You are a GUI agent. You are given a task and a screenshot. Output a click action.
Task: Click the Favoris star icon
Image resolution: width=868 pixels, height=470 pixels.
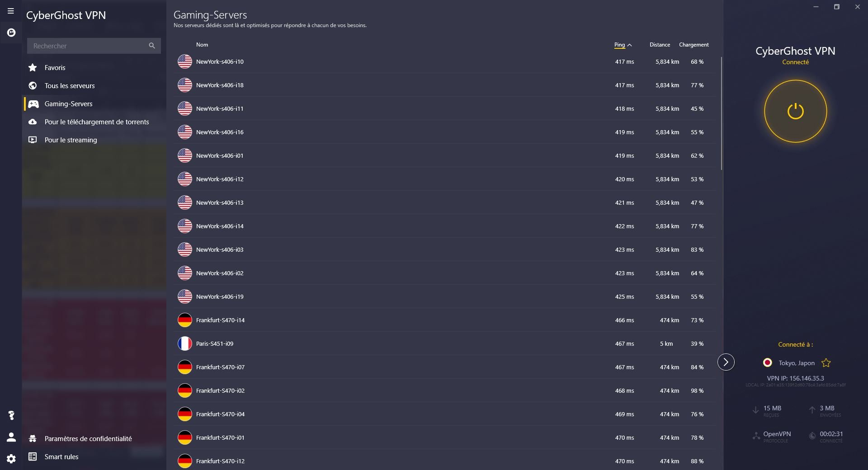tap(33, 67)
